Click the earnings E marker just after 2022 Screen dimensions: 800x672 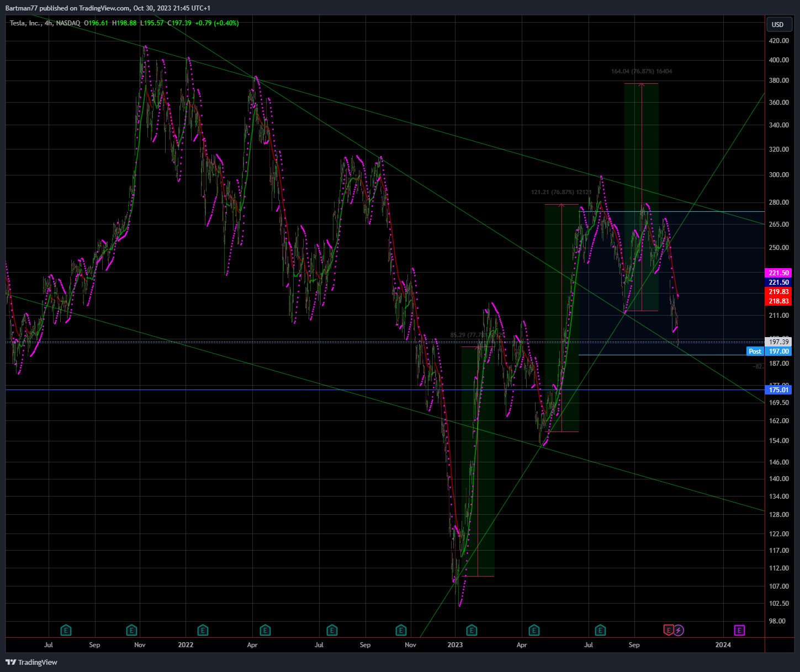pyautogui.click(x=203, y=630)
